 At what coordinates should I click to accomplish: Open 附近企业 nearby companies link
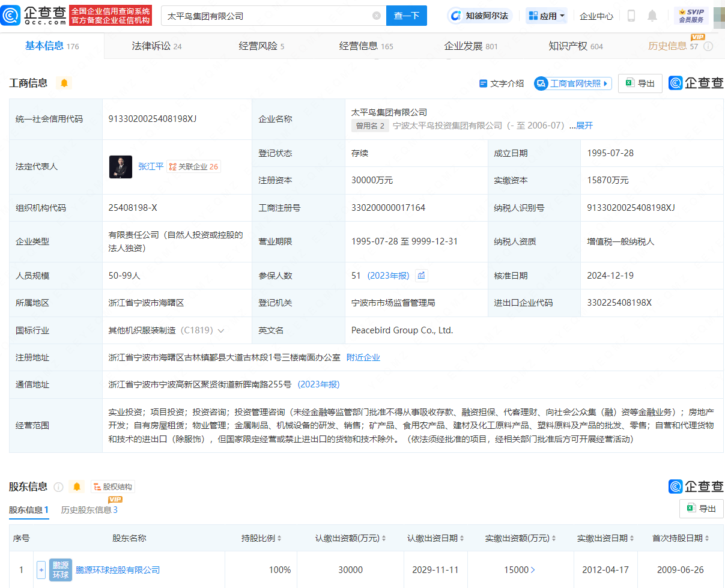click(363, 357)
